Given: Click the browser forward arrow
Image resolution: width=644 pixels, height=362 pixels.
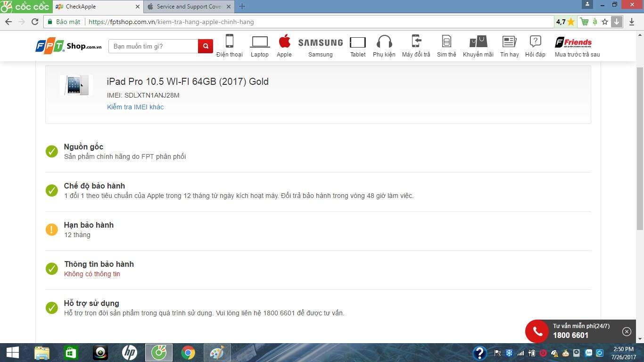Looking at the screenshot, I should point(22,22).
